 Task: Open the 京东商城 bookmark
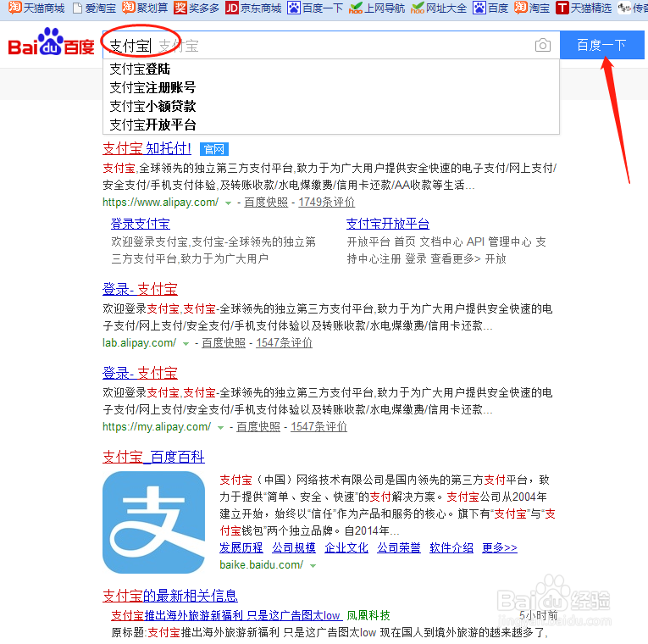(x=253, y=8)
